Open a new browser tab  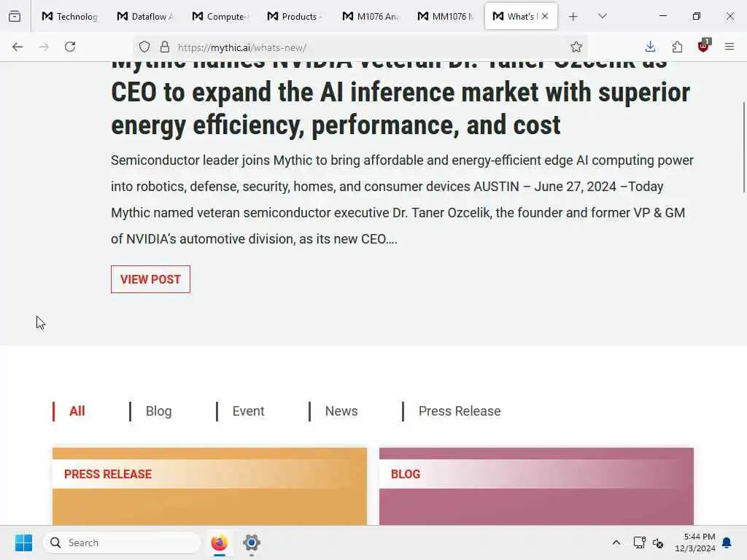point(573,16)
